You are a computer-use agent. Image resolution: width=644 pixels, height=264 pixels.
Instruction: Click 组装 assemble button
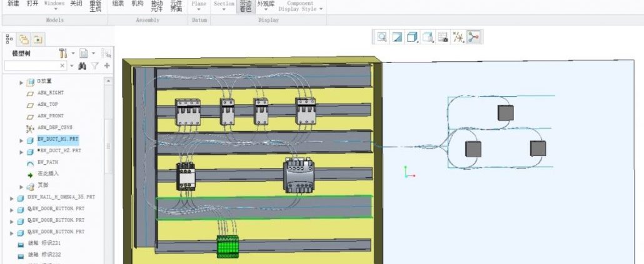(118, 3)
